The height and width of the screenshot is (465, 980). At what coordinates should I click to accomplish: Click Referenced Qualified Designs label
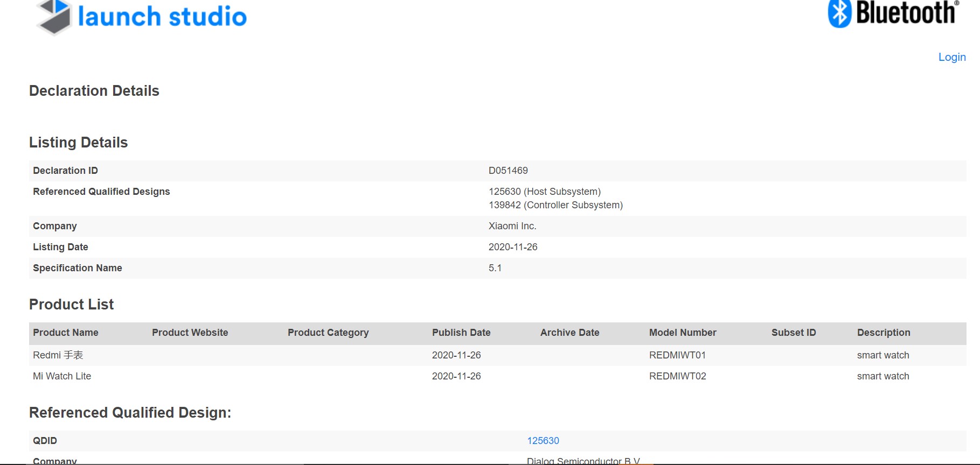coord(101,192)
